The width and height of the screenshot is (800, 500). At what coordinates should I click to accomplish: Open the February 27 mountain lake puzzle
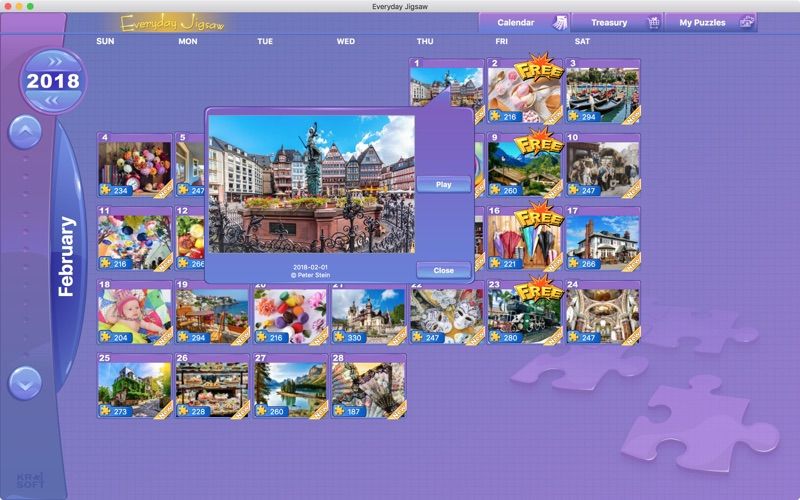[x=290, y=386]
